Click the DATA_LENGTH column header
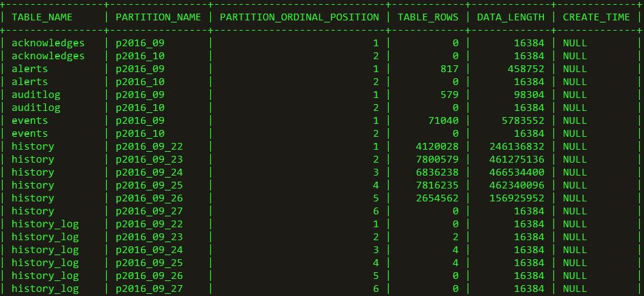Image resolution: width=644 pixels, height=296 pixels. [x=511, y=17]
